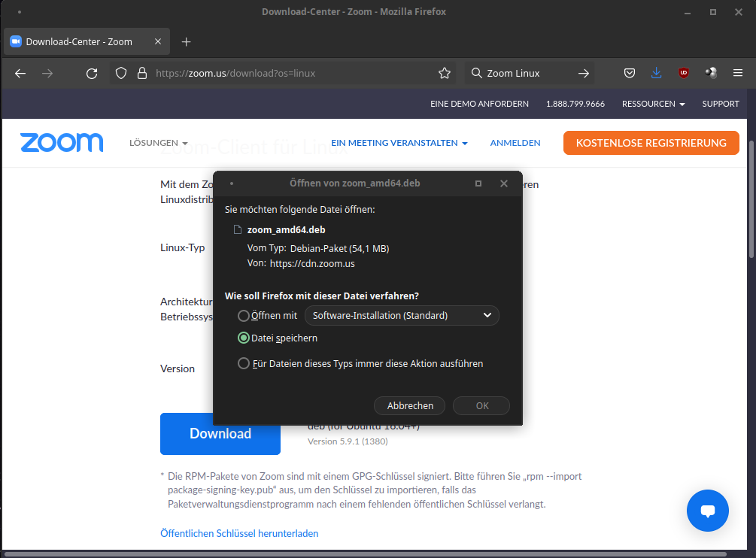The image size is (756, 558).
Task: Click EINE DEMO ANFORDERN link
Action: pyautogui.click(x=479, y=104)
